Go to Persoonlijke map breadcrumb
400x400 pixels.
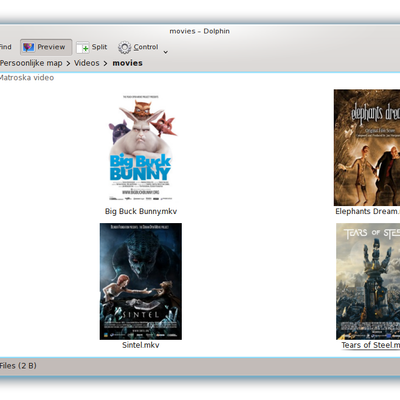point(31,63)
